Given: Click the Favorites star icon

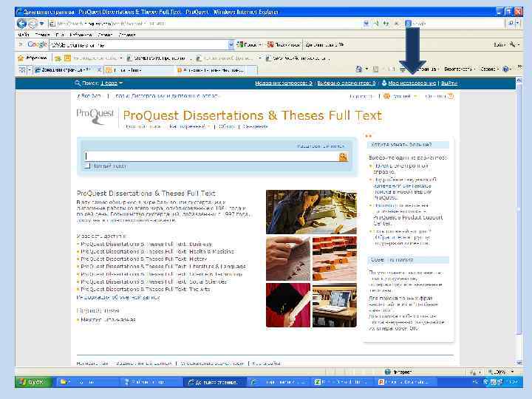Looking at the screenshot, I should click(x=21, y=58).
